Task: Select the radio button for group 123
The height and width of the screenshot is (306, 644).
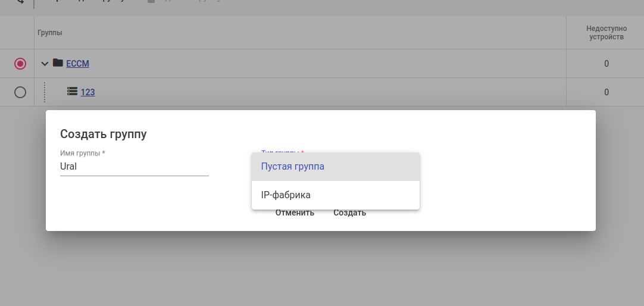Action: (x=20, y=92)
